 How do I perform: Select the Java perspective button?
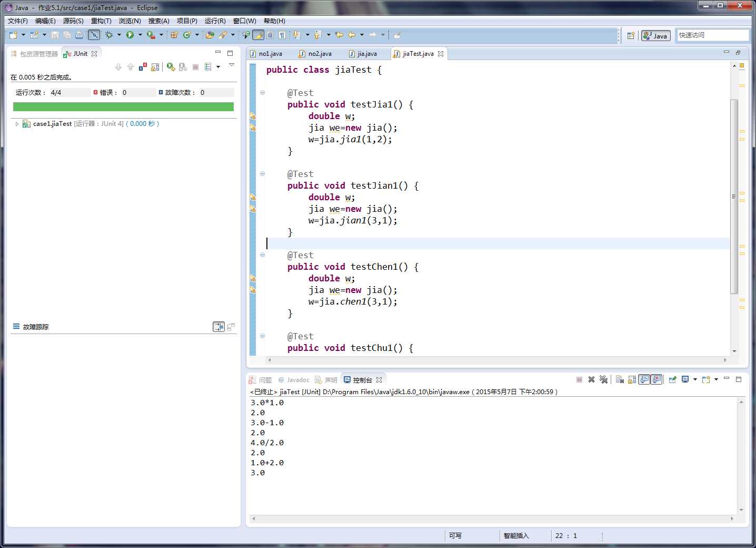point(655,35)
